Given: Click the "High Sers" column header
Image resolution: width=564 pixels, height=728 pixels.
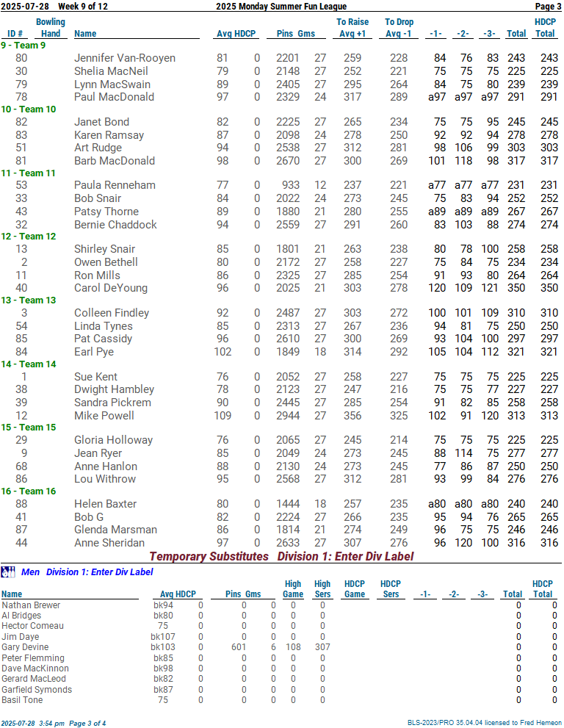Looking at the screenshot, I should pyautogui.click(x=322, y=589).
